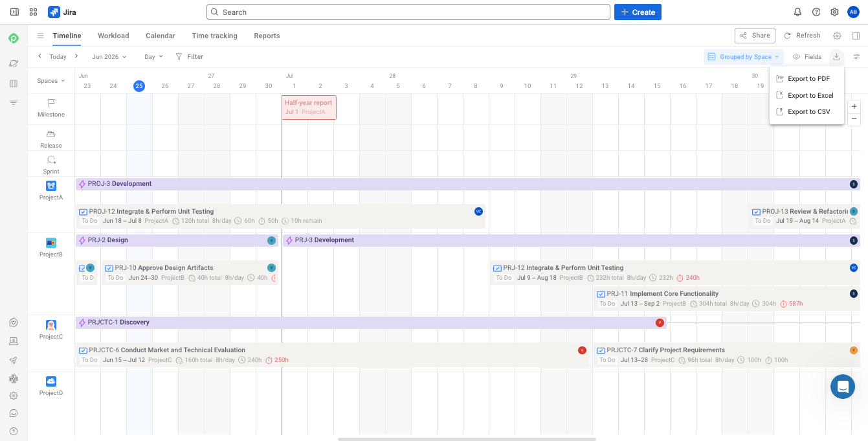Screen dimensions: 868x441
Task: Toggle checkbox icon on PRJ-10 Approve Design Artifacts
Action: (x=109, y=268)
